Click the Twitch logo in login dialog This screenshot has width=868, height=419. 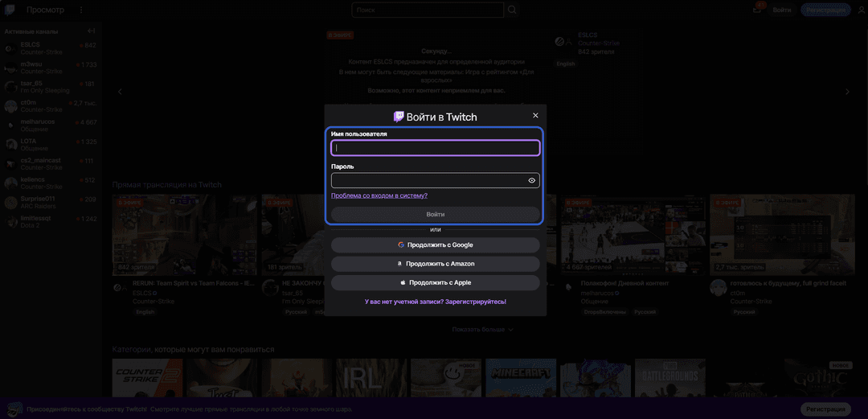[x=399, y=117]
